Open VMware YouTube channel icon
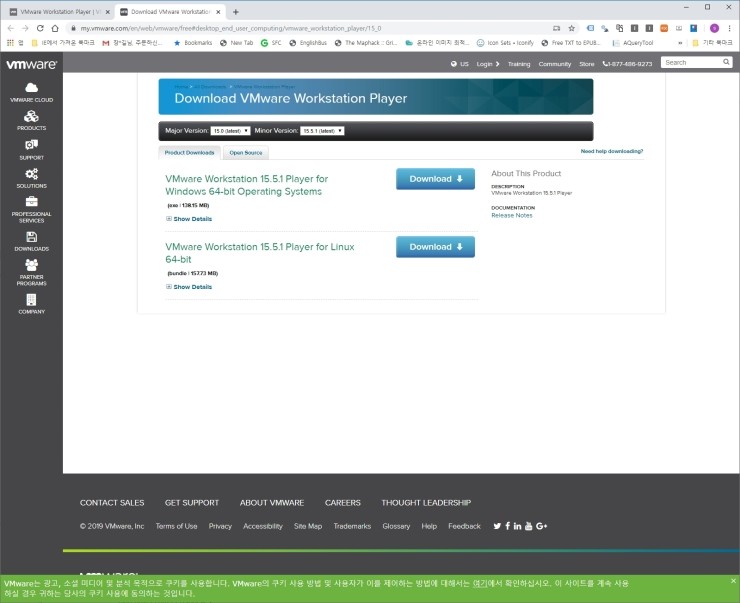This screenshot has width=740, height=603. (529, 526)
